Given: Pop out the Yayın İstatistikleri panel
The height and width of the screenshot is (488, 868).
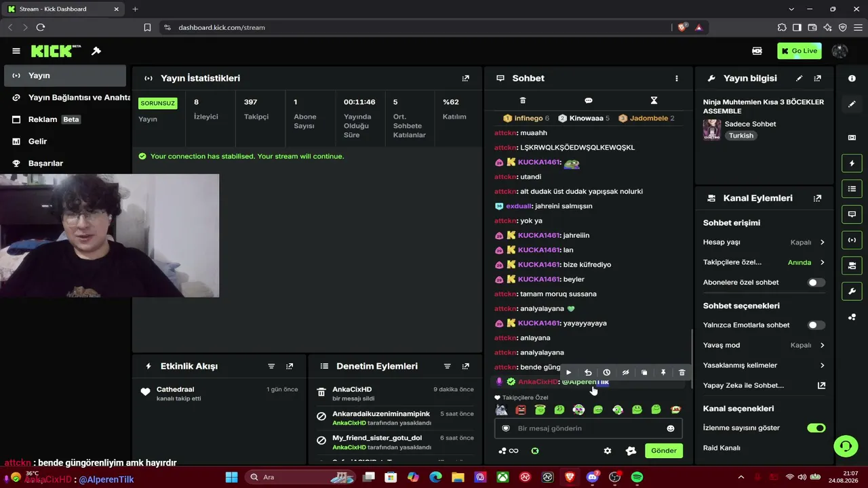Looking at the screenshot, I should coord(465,79).
